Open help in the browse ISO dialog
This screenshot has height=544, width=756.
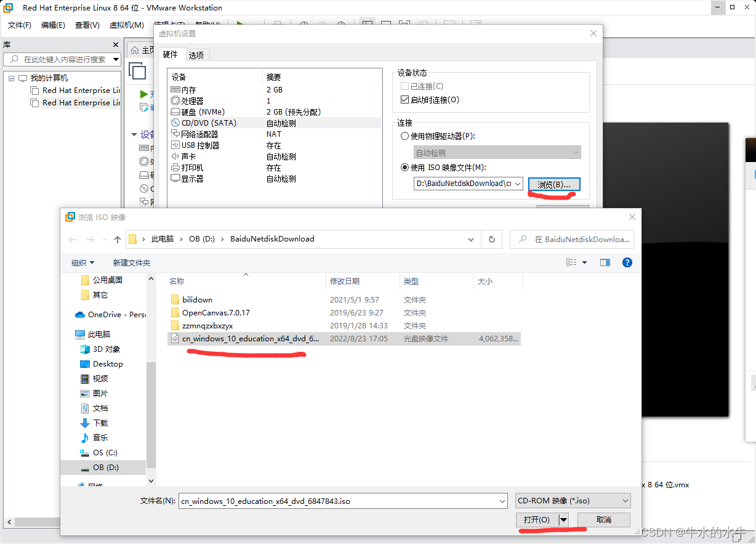[627, 262]
